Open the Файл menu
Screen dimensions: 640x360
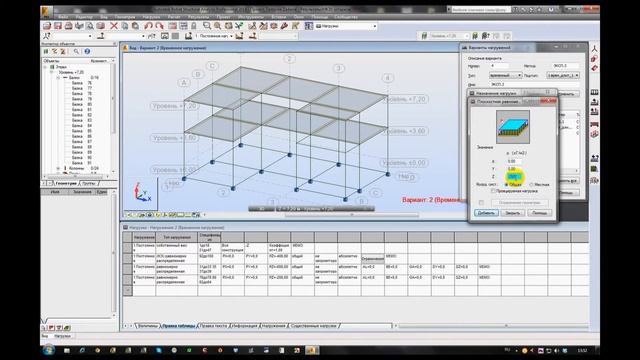pyautogui.click(x=63, y=17)
